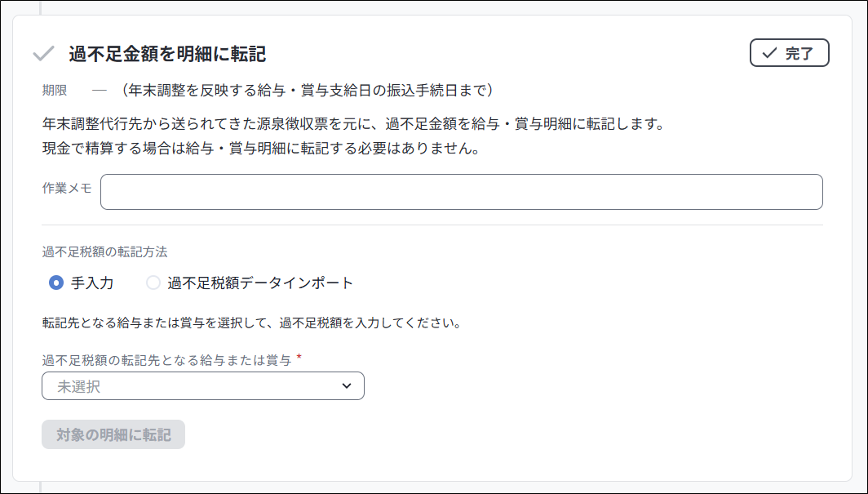Click the check icon inside 完了 button
The width and height of the screenshot is (868, 494).
pos(768,53)
